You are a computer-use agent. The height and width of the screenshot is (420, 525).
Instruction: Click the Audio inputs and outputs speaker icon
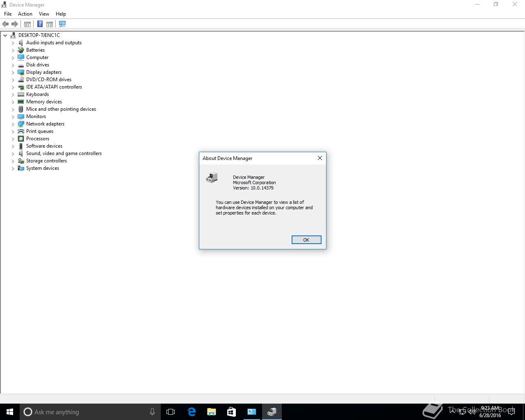21,43
